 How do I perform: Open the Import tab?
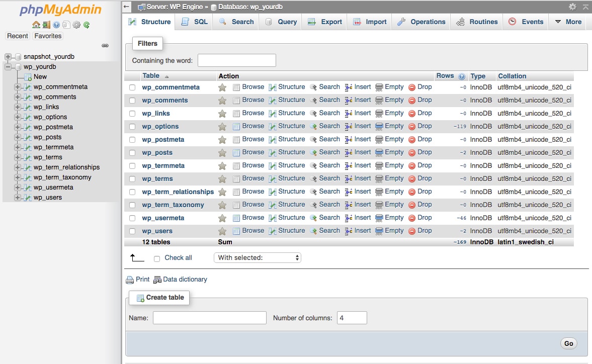tap(370, 22)
